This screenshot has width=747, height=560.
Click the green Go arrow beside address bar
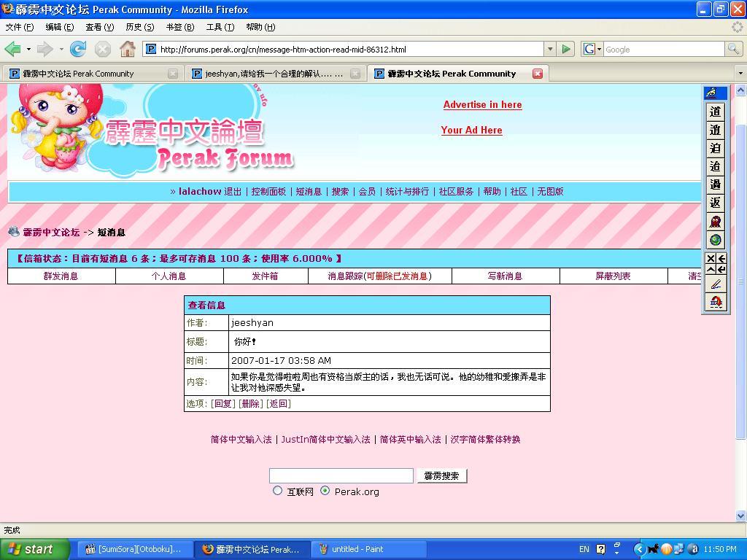(565, 49)
